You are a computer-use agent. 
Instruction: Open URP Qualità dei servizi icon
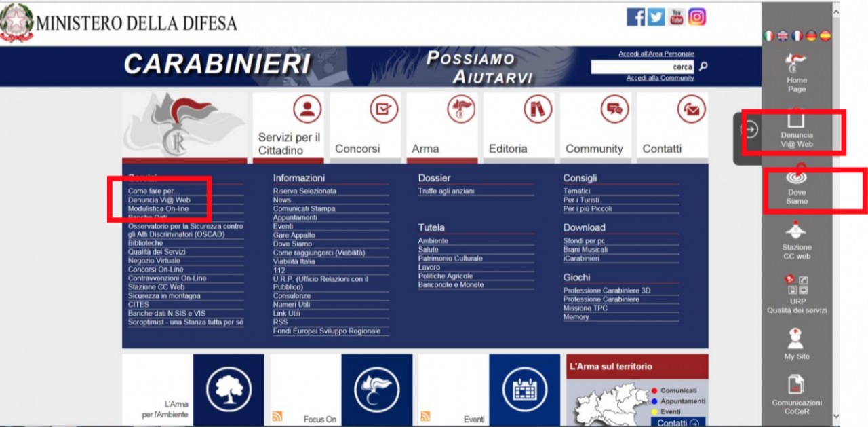(x=797, y=295)
